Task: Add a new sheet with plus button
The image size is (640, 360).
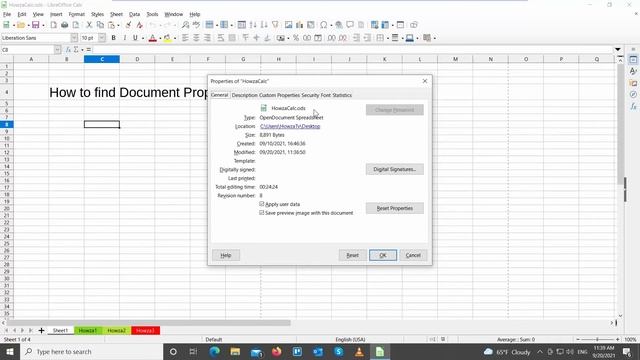Action: [41, 330]
